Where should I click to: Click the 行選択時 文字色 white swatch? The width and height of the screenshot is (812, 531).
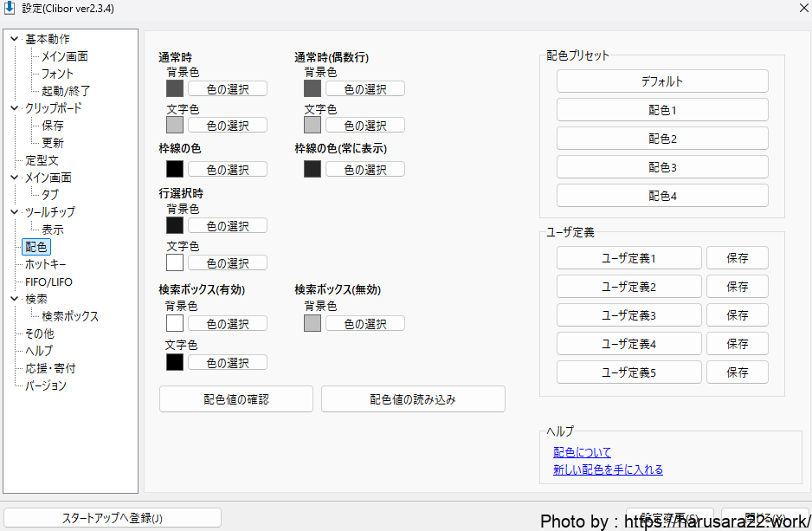175,262
